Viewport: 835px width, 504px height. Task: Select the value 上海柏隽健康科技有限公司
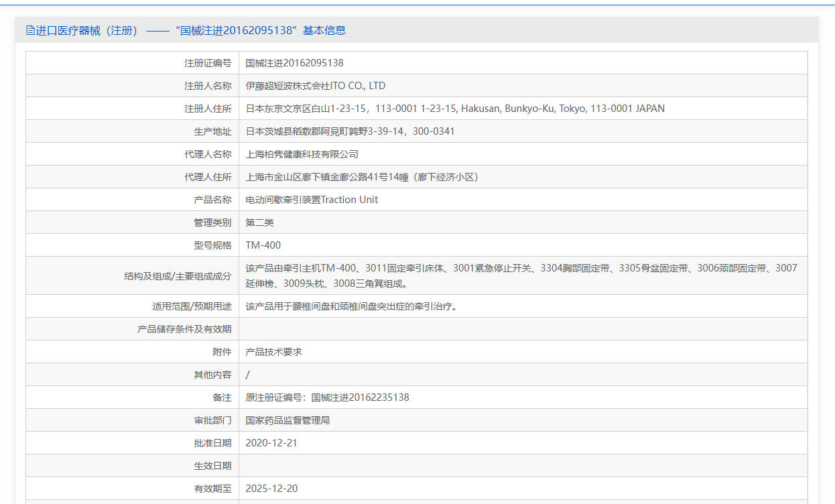point(302,154)
